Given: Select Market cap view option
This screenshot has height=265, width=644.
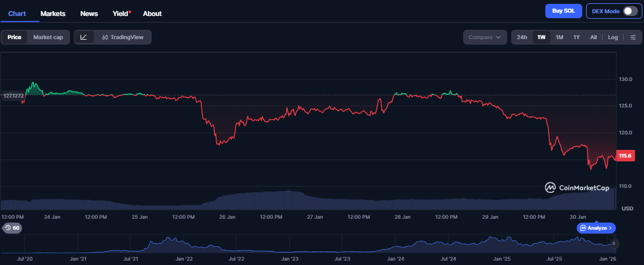Looking at the screenshot, I should coord(48,37).
